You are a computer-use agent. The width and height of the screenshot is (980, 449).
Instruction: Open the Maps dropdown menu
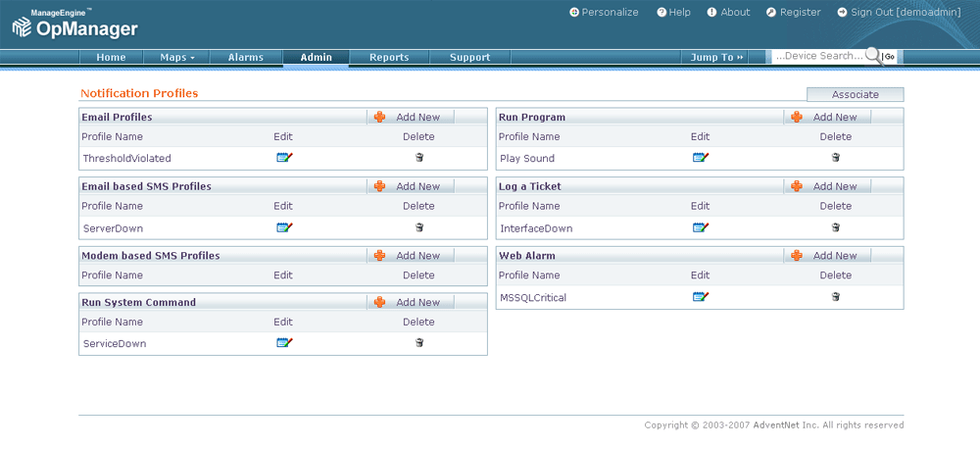(177, 58)
